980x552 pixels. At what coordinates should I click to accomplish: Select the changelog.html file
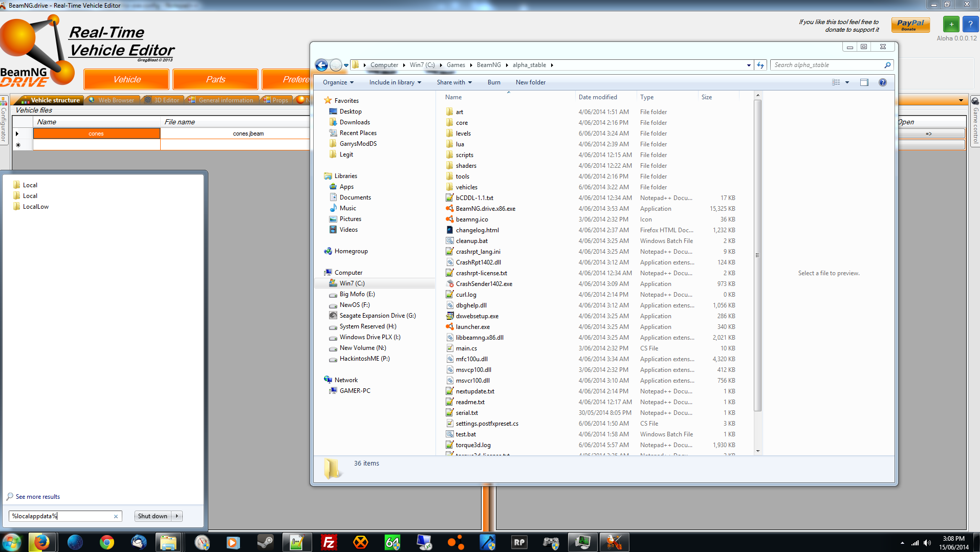pos(477,230)
